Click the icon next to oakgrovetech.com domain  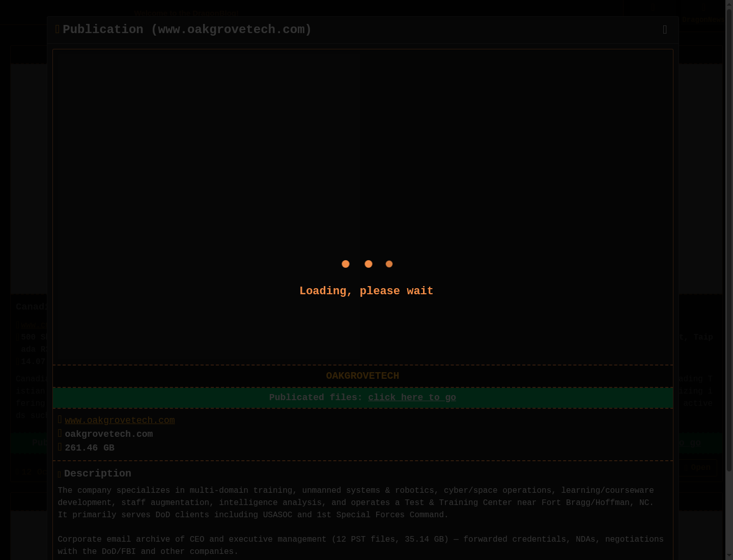pos(60,433)
